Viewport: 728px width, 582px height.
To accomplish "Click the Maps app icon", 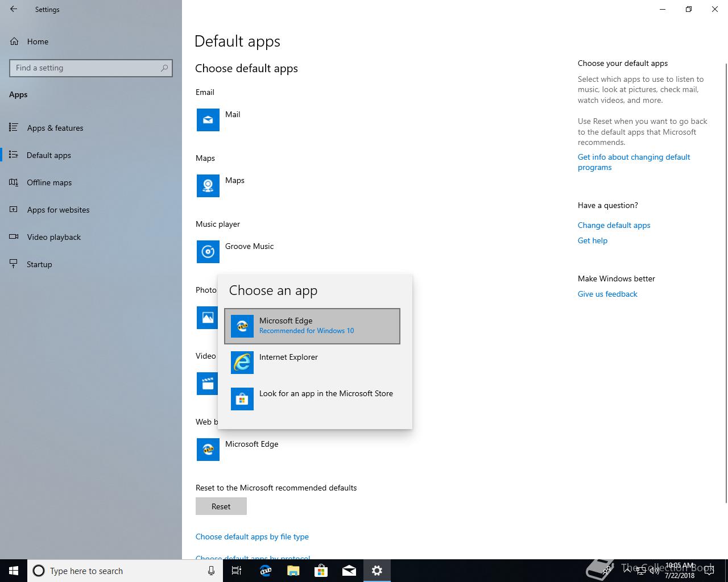I will click(208, 186).
